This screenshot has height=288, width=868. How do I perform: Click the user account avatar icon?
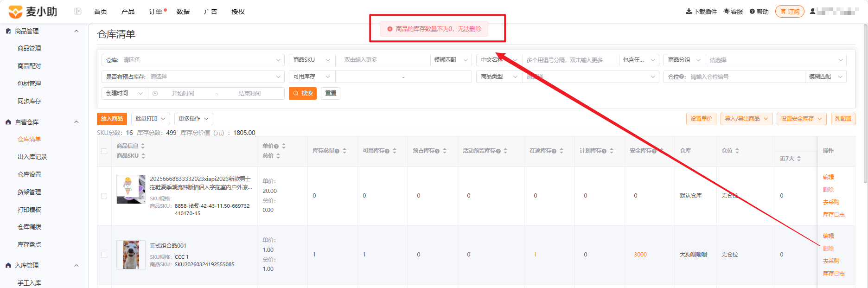(x=812, y=11)
